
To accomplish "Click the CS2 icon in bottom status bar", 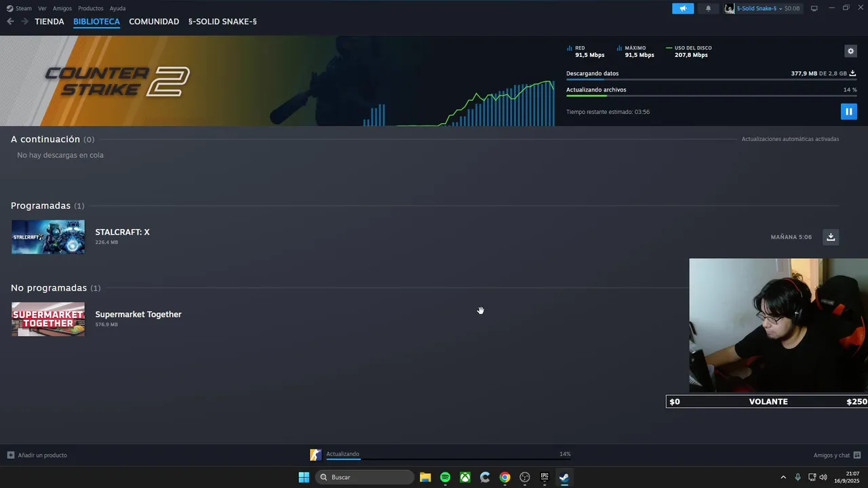I will tap(315, 455).
